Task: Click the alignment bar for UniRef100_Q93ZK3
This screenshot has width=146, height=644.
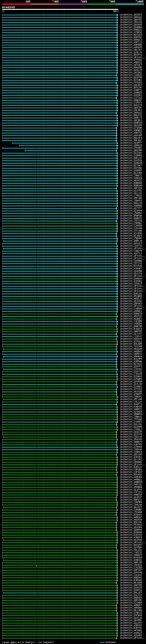Action: pos(60,15)
